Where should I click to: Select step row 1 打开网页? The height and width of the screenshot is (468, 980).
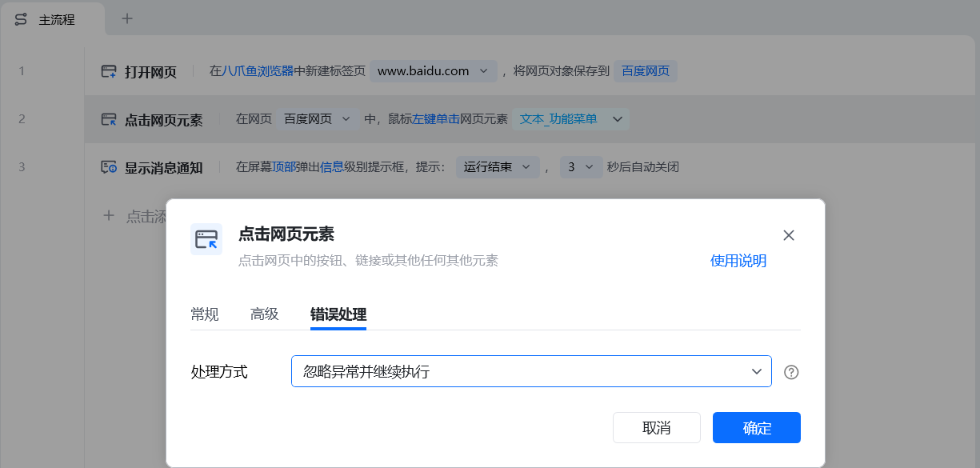pyautogui.click(x=530, y=71)
